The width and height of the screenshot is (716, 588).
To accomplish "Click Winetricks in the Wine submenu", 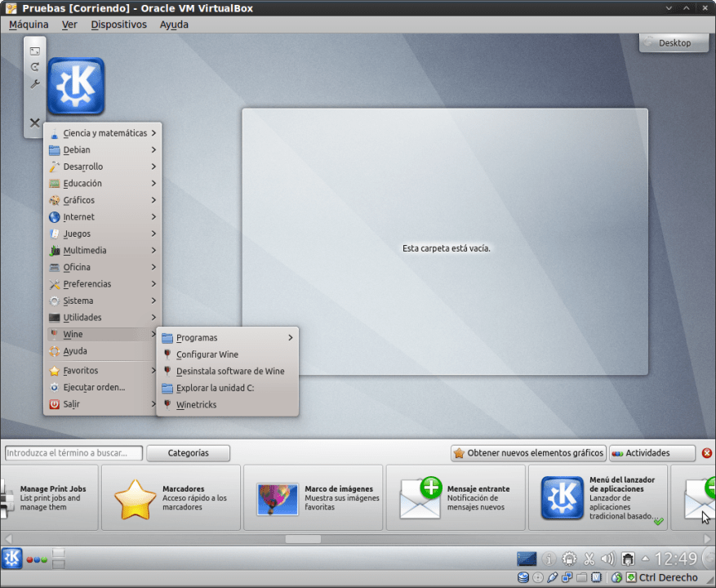I will point(196,405).
